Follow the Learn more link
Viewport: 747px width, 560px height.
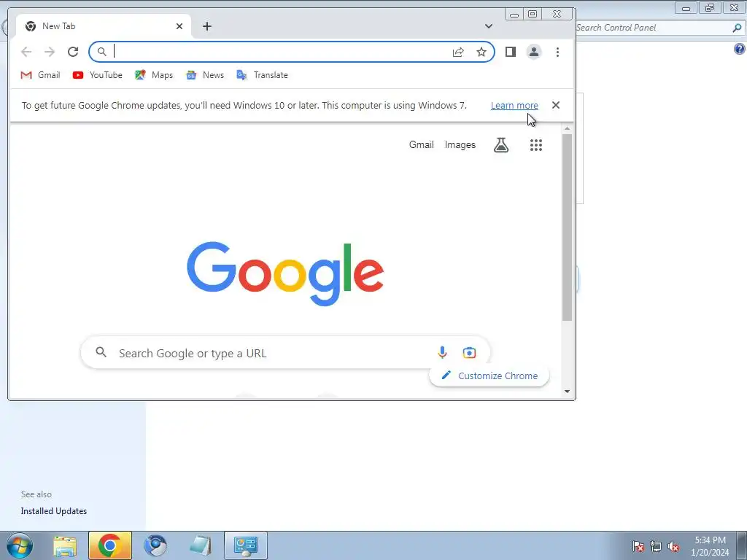coord(514,106)
